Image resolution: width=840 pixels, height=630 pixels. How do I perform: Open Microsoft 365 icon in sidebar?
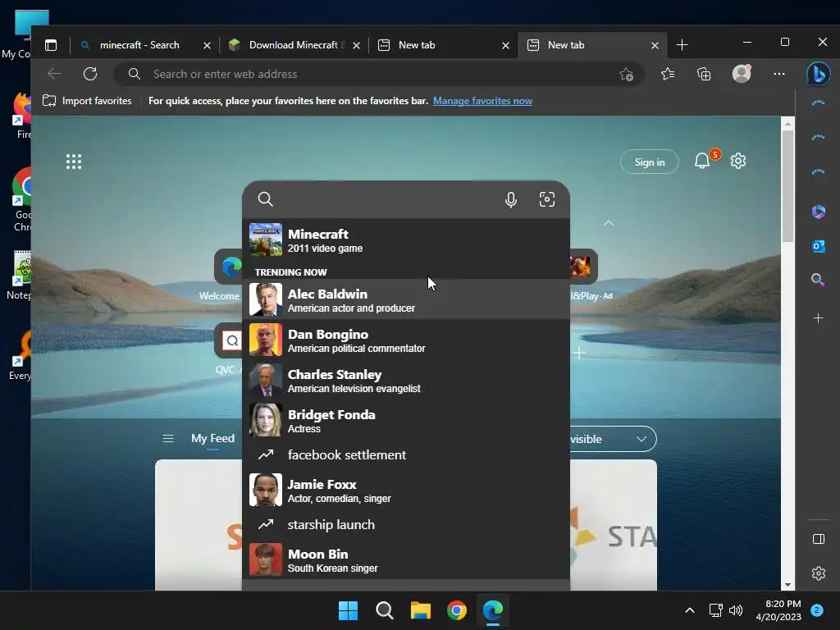818,212
